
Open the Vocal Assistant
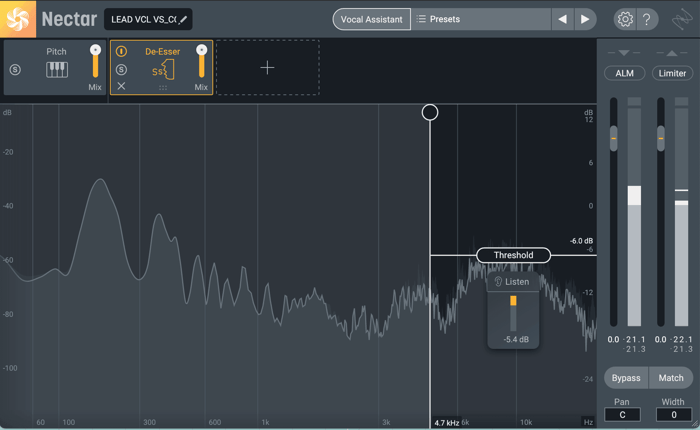[x=371, y=20]
